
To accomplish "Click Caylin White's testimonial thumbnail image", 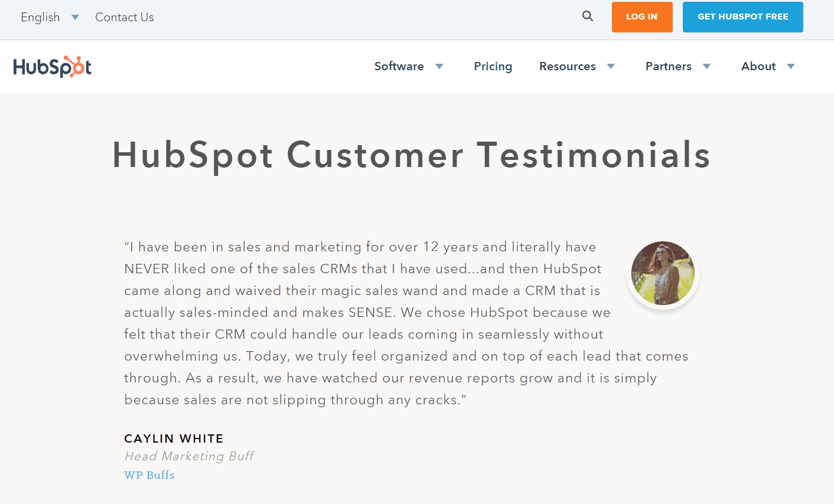I will point(663,273).
